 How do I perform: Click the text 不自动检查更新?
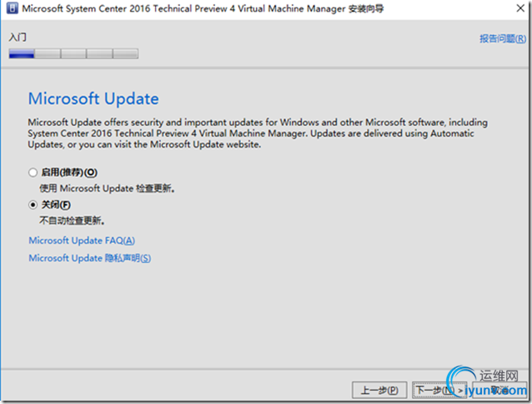point(72,220)
